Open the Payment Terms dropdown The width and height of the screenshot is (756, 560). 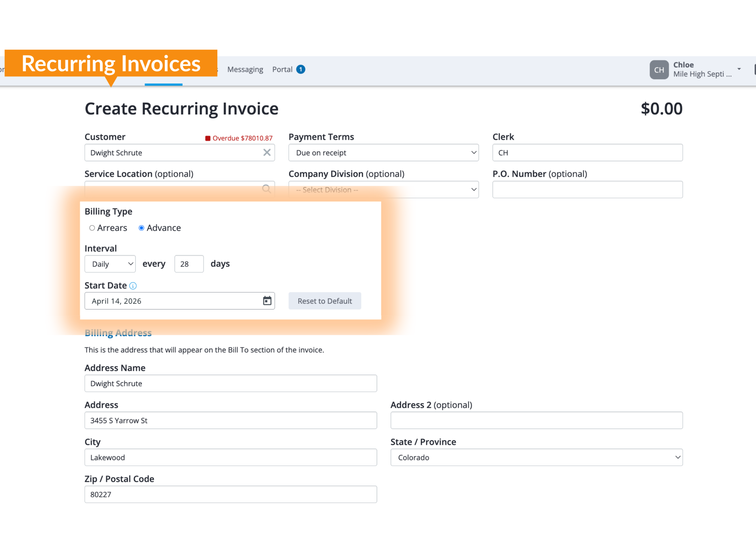pyautogui.click(x=383, y=152)
